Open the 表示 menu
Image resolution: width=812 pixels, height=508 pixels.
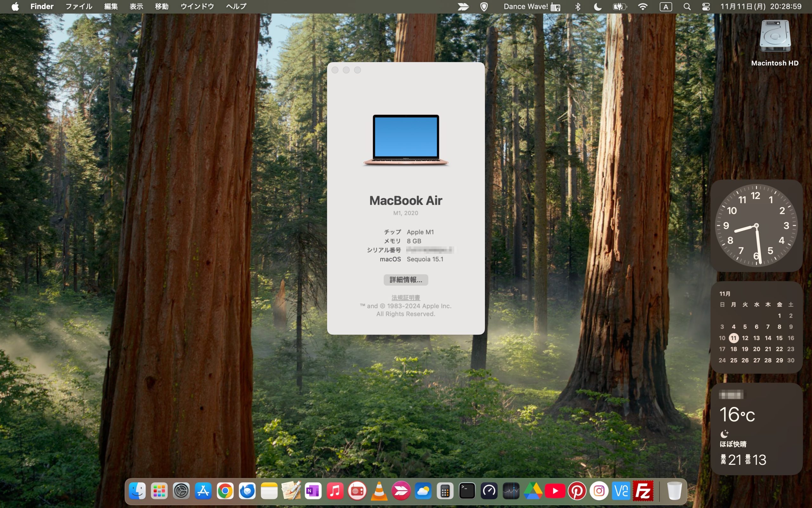pos(137,6)
